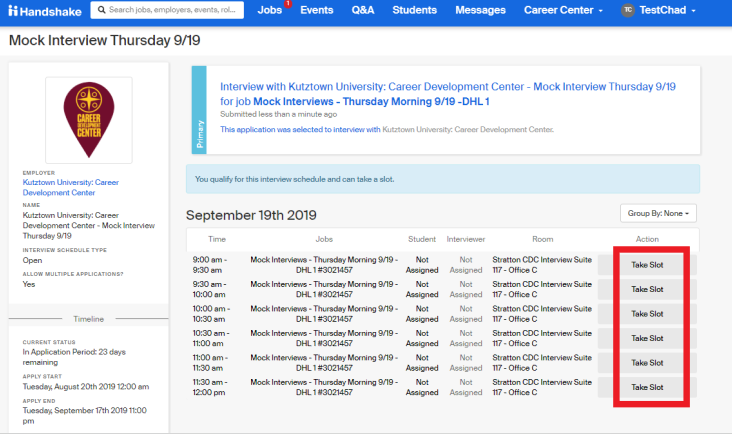Expand the TestChad account dropdown

tap(671, 11)
